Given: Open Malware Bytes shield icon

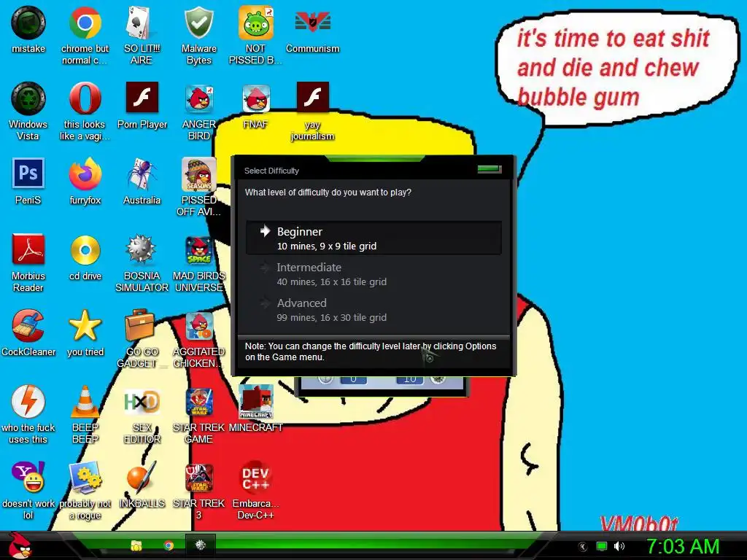Looking at the screenshot, I should [198, 23].
